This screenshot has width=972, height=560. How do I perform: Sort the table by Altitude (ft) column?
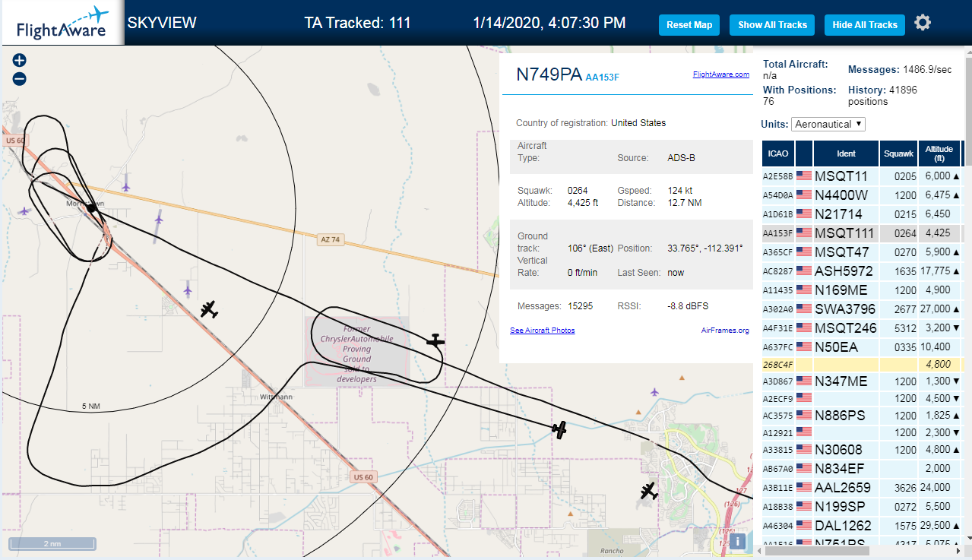(x=939, y=153)
